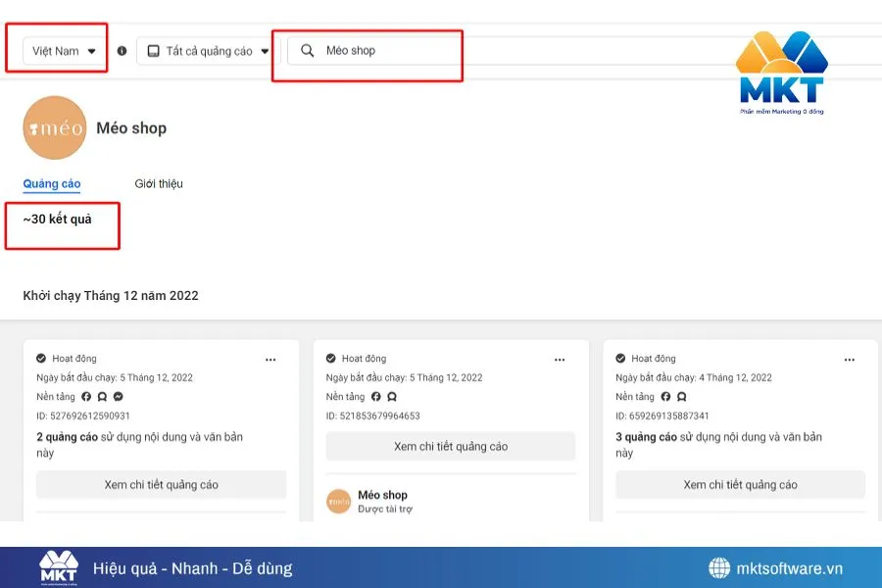
Task: Click the Méo shop profile picture
Action: point(55,127)
